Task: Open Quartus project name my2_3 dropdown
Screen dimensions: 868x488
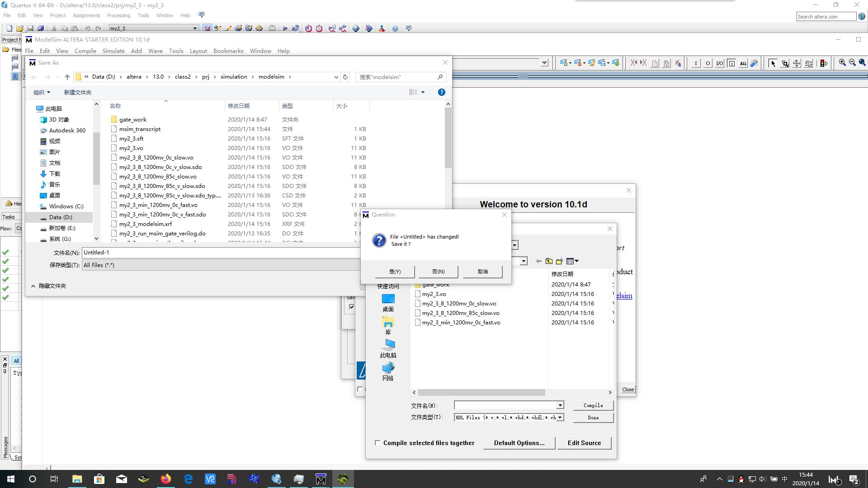Action: pyautogui.click(x=195, y=28)
